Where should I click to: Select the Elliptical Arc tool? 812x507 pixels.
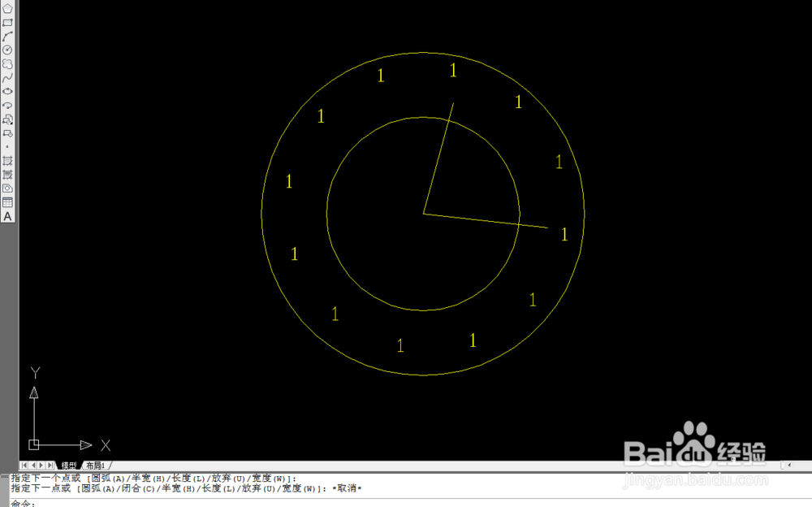pyautogui.click(x=7, y=106)
